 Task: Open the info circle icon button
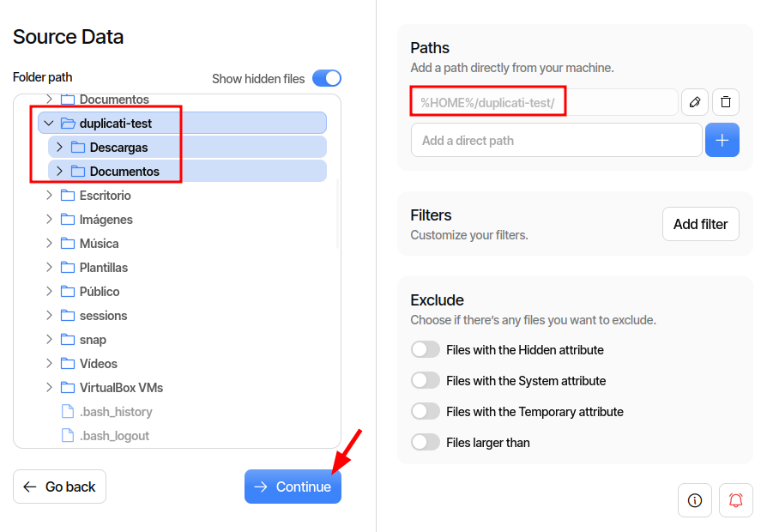click(x=695, y=500)
